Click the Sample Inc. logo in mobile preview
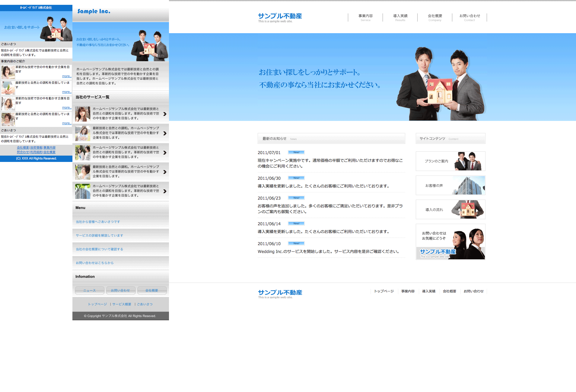The image size is (576, 392). [x=94, y=11]
